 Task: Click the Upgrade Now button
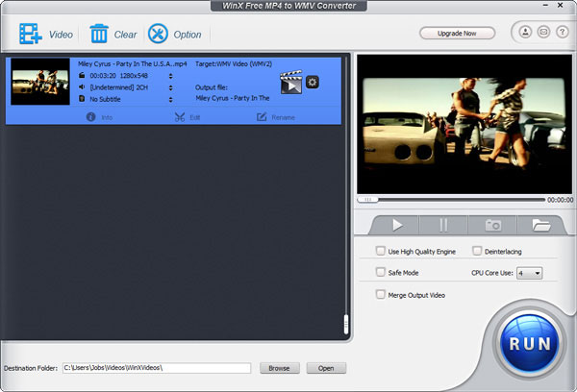[457, 33]
